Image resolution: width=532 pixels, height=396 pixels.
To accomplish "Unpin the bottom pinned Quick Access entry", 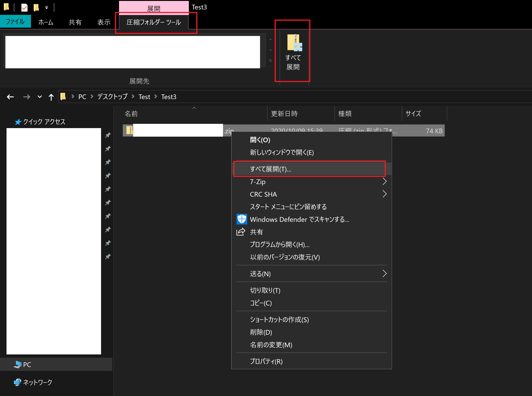I will coord(108,256).
